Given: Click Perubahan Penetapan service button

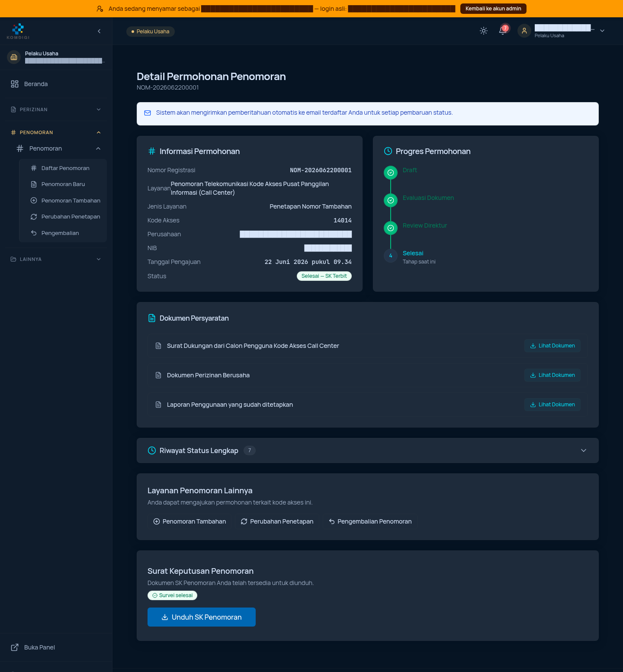Looking at the screenshot, I should (277, 521).
